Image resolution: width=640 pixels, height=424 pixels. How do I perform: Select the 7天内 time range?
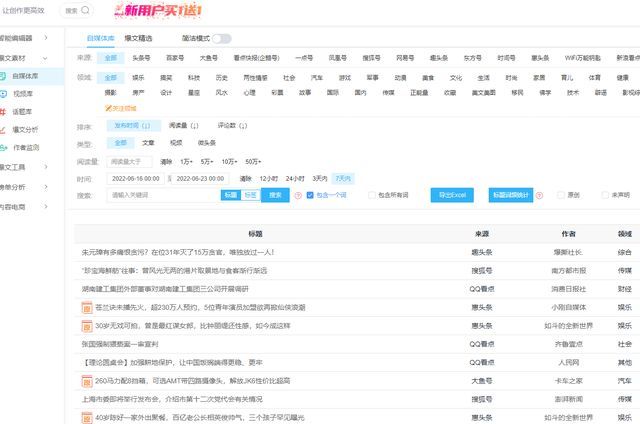tap(343, 179)
